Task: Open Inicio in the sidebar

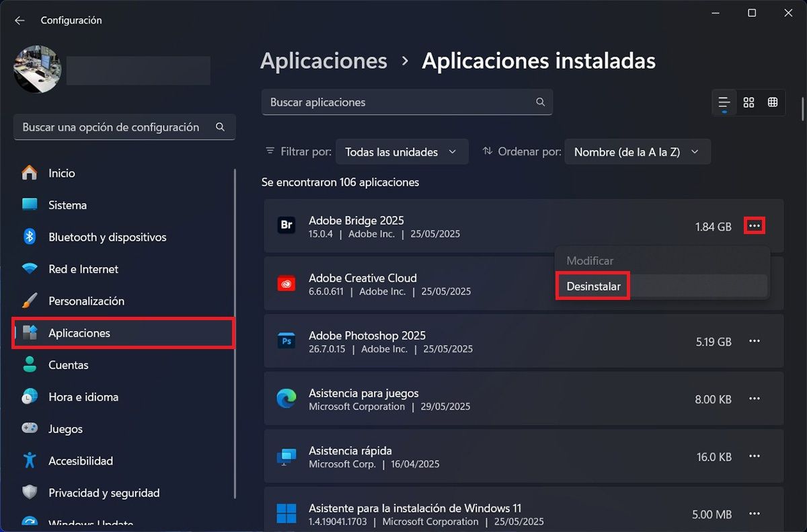Action: coord(124,173)
